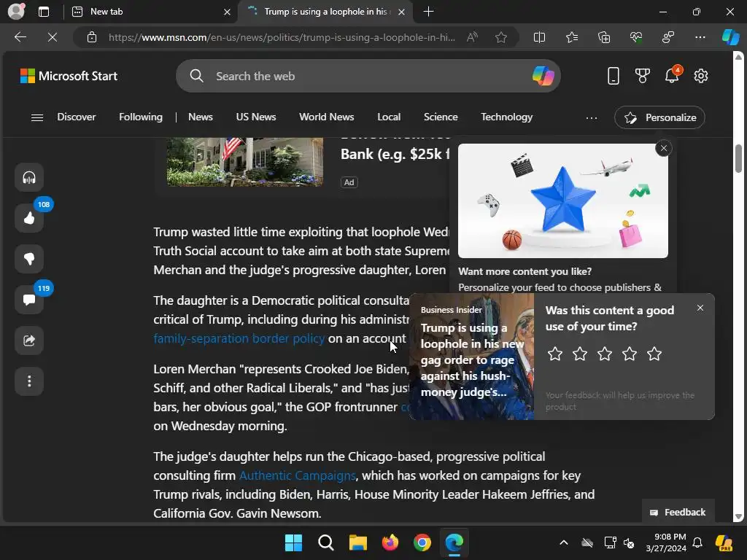747x560 pixels.
Task: Launch Google Chrome from taskbar
Action: (x=422, y=542)
